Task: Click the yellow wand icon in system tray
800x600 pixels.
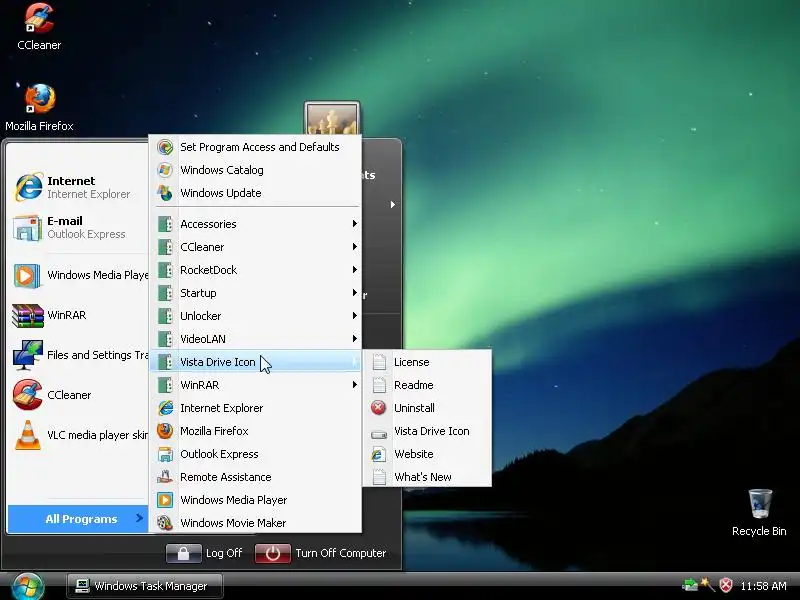Action: [707, 585]
